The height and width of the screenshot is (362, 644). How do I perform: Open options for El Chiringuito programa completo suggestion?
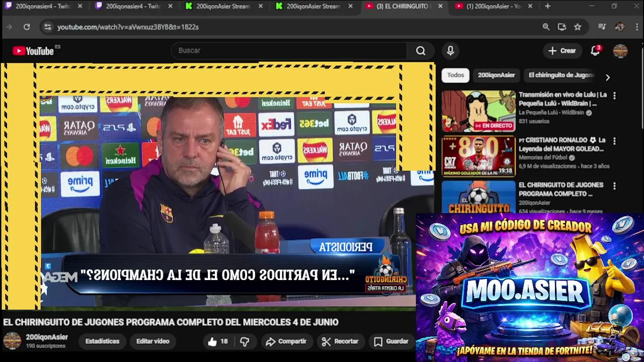614,186
